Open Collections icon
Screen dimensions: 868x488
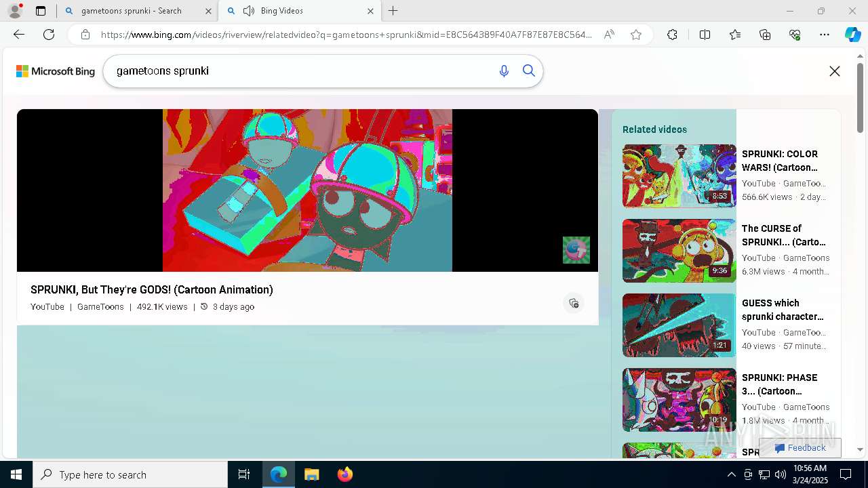tap(765, 35)
